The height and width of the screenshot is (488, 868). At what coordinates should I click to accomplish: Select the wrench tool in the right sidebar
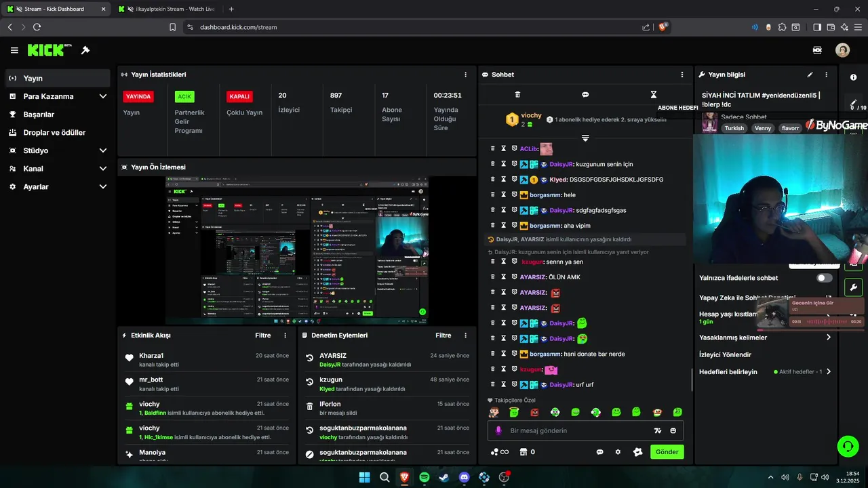tap(853, 287)
